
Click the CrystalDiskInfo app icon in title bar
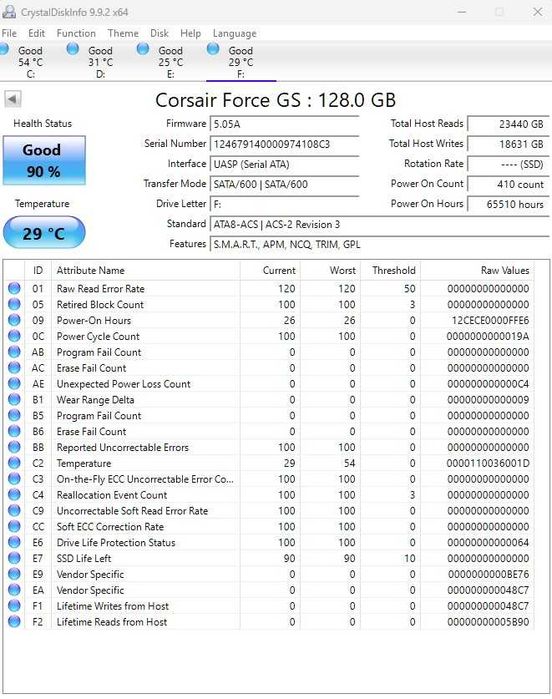pos(9,12)
